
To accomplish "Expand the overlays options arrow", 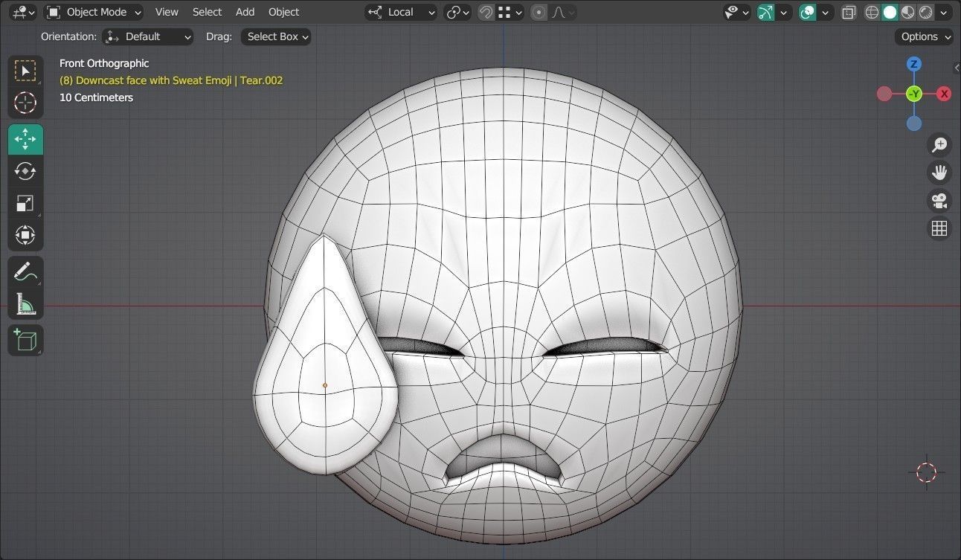I will pos(825,12).
